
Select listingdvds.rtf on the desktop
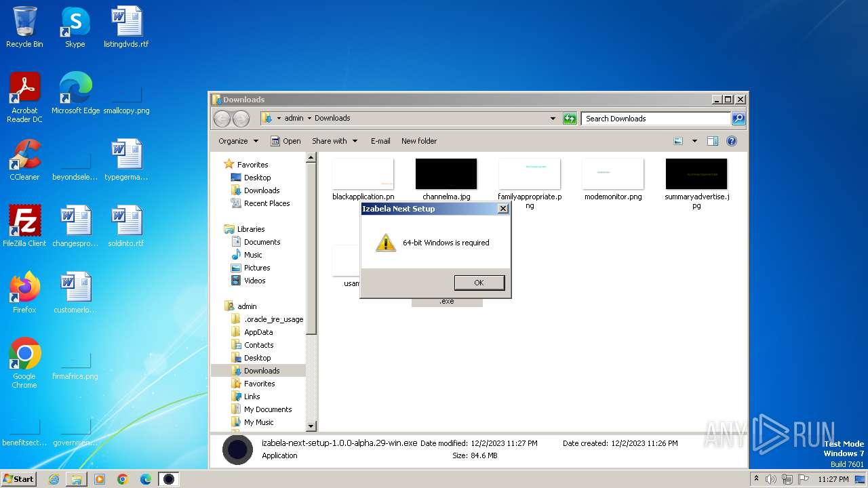[x=126, y=27]
